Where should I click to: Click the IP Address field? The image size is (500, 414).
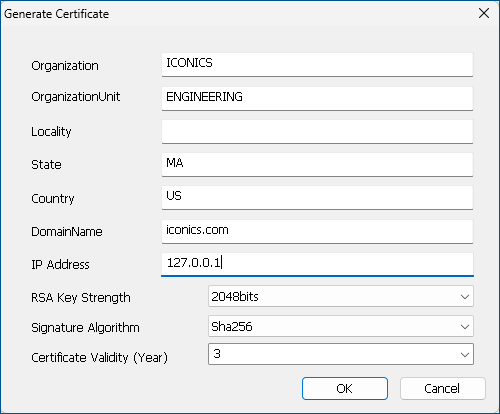coord(317,264)
